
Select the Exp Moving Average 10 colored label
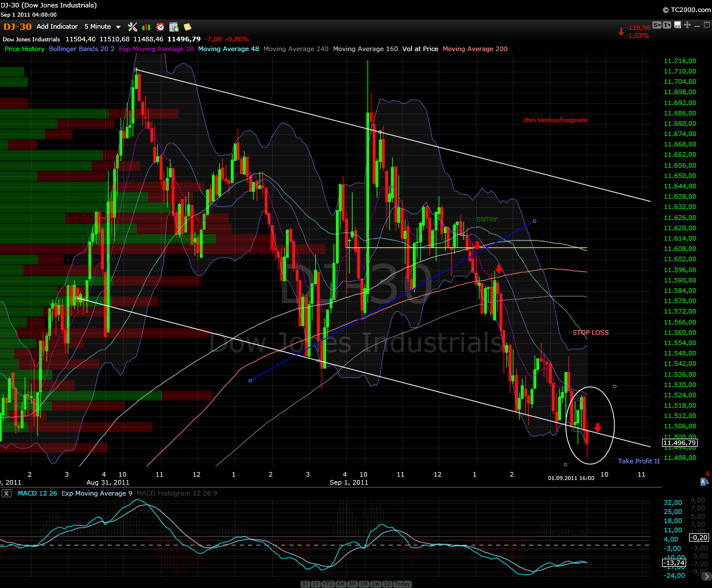pos(155,49)
